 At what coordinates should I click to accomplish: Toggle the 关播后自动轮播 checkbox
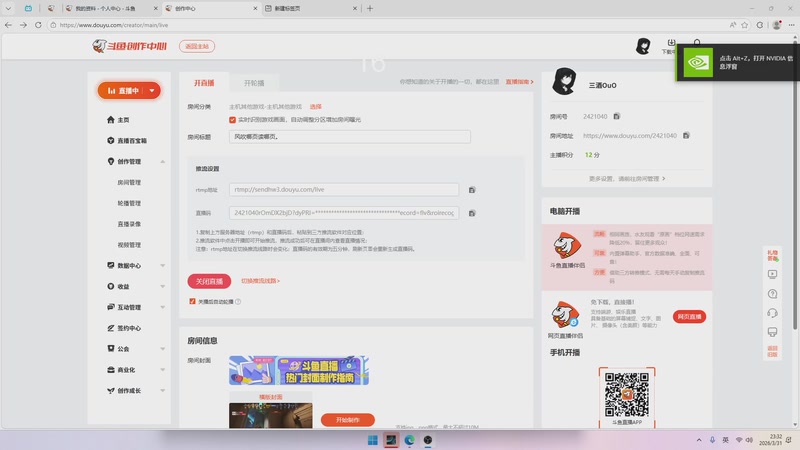(x=192, y=302)
